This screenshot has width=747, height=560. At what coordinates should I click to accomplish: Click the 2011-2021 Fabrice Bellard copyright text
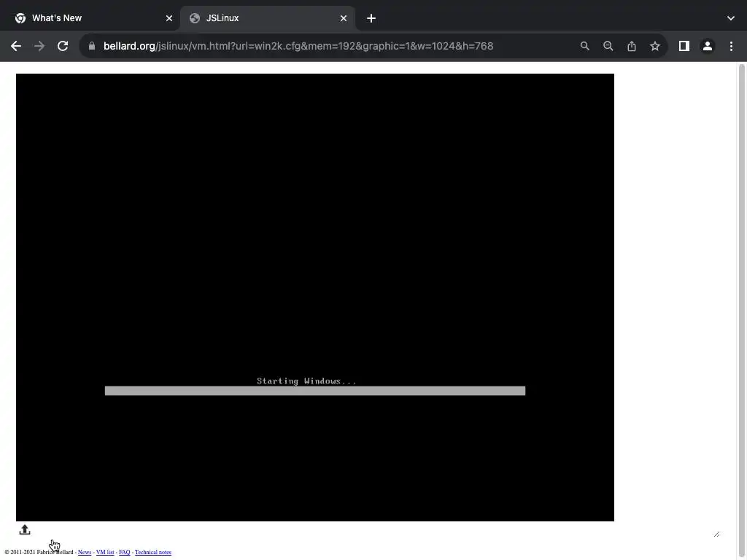coord(39,553)
